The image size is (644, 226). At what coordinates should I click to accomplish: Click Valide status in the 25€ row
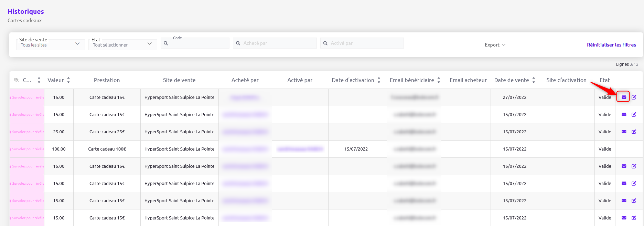click(605, 132)
